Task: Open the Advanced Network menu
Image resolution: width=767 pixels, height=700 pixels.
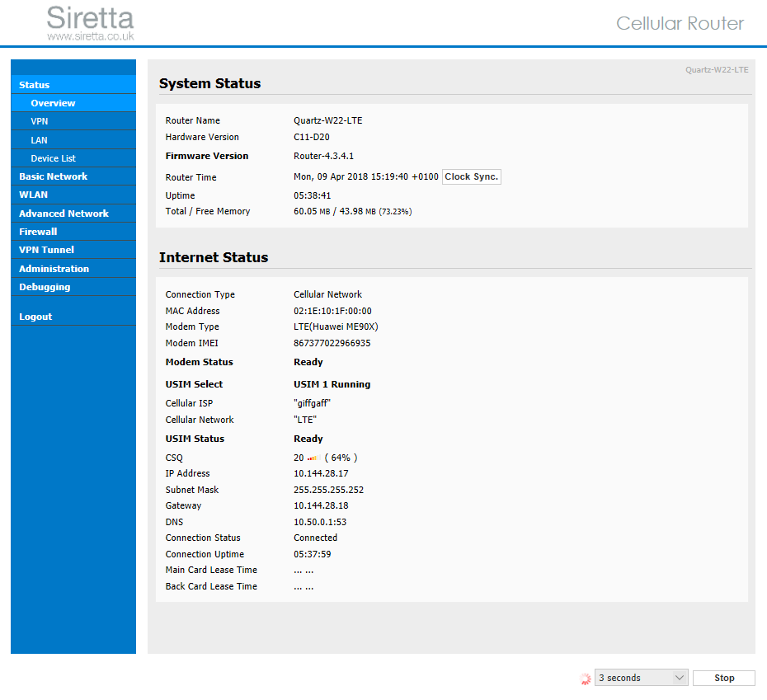Action: click(73, 214)
